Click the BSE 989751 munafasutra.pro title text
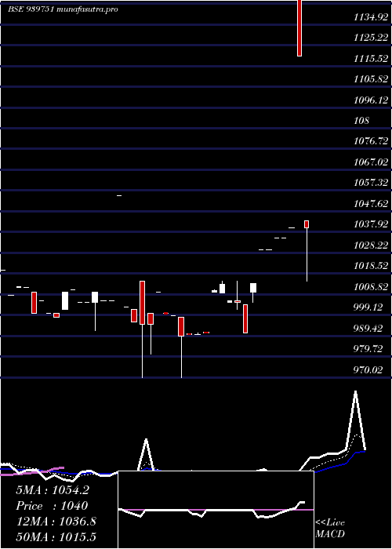Viewport: 392px width, 549px height. click(63, 9)
